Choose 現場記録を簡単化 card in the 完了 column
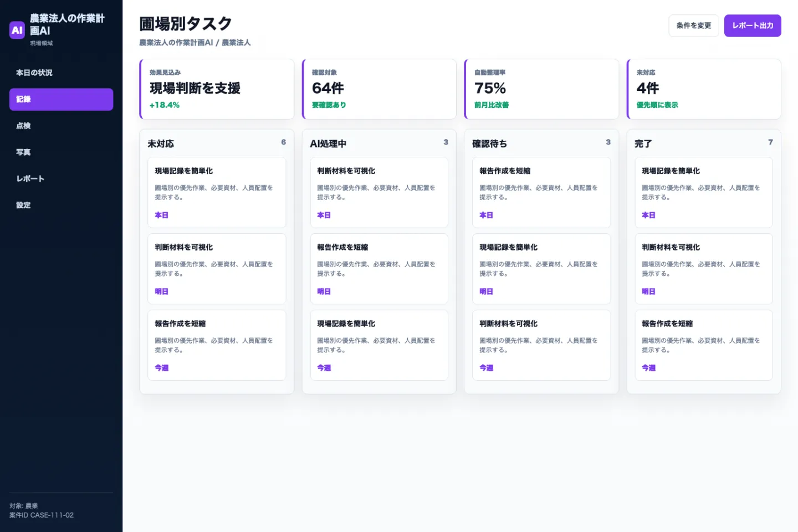The height and width of the screenshot is (532, 798). point(704,192)
